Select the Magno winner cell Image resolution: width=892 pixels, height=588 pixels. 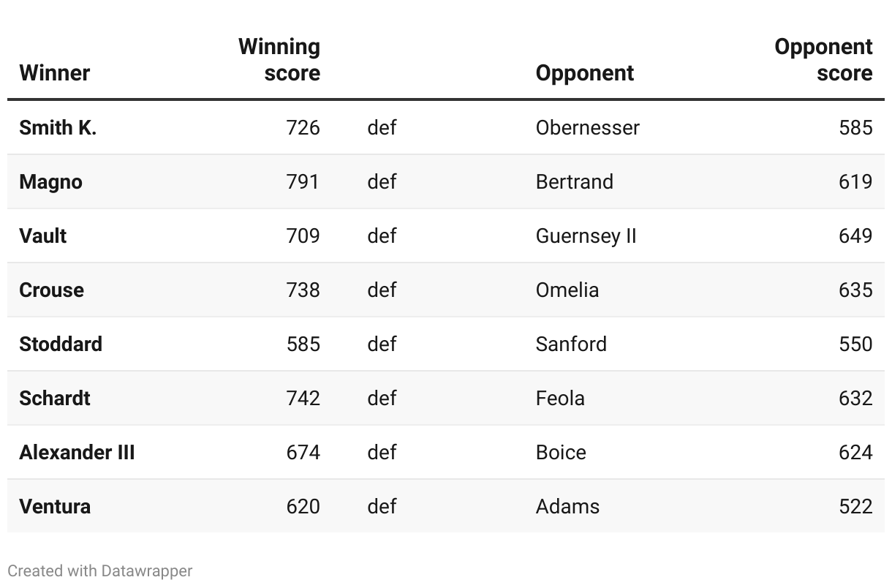(50, 182)
